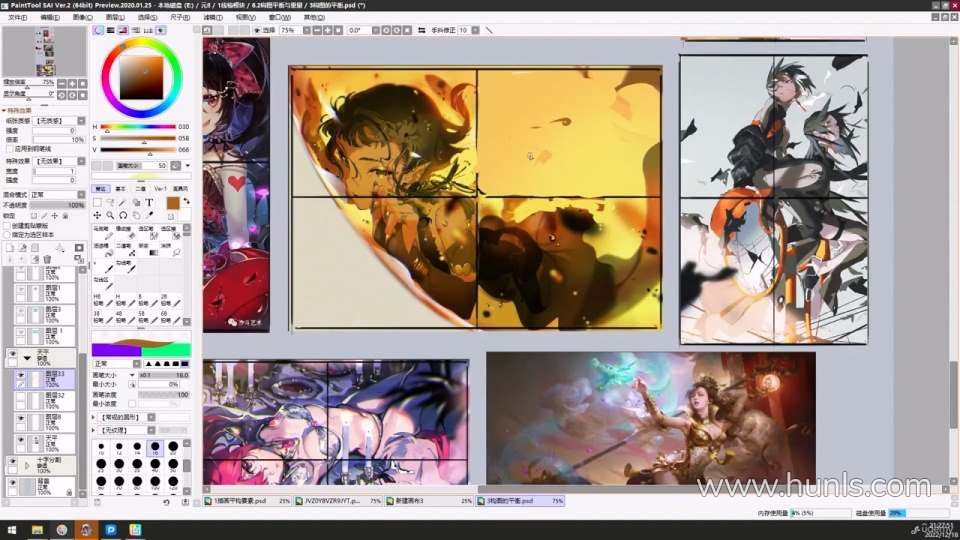The image size is (960, 540).
Task: Click the foreground orange color swatch
Action: tap(173, 203)
